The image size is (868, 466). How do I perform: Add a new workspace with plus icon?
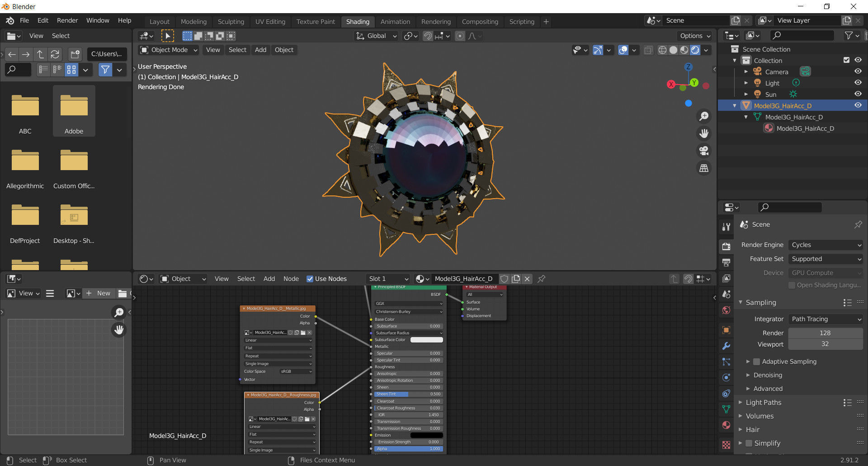546,21
